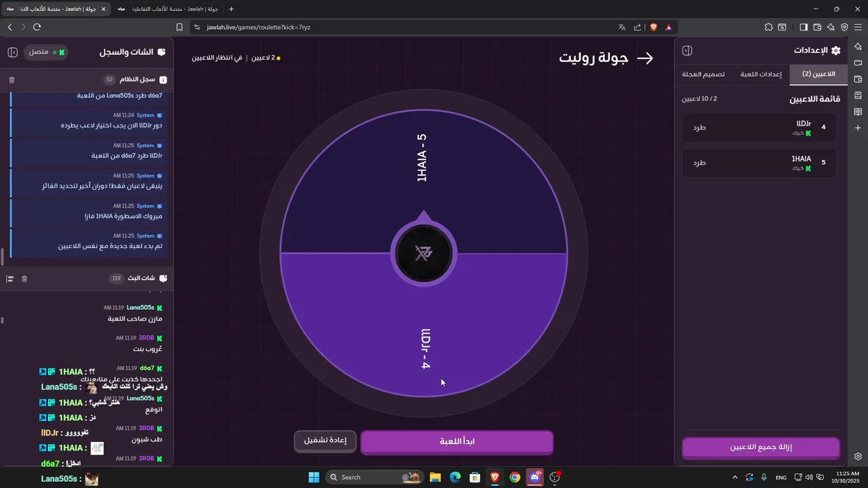Kick player 1HAIA with طرد
Image resolution: width=868 pixels, height=488 pixels.
click(699, 163)
